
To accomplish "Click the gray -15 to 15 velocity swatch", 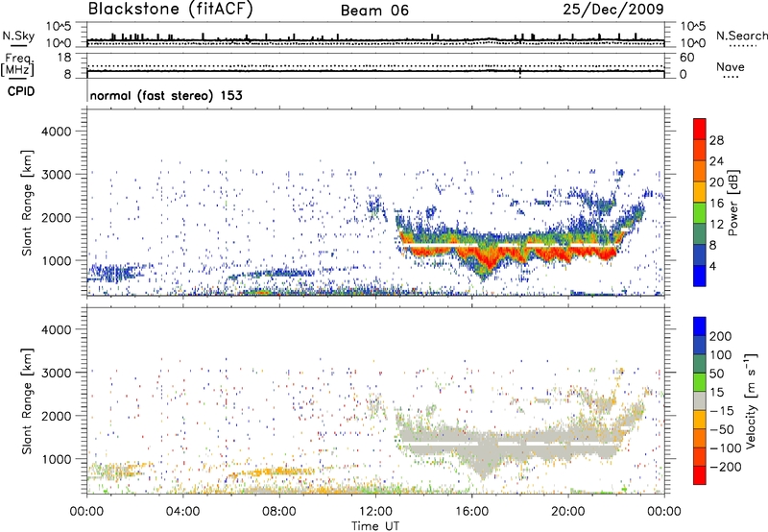I will tap(700, 400).
